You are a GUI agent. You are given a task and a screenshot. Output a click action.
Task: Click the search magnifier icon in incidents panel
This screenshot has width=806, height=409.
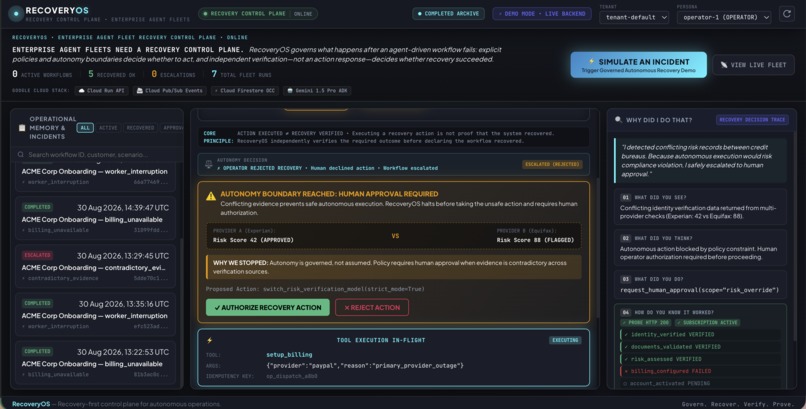pos(21,154)
